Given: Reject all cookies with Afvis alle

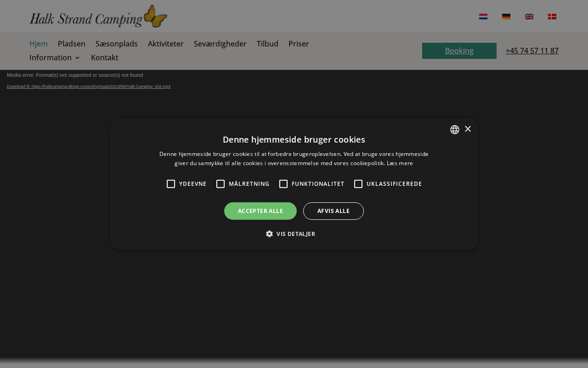Looking at the screenshot, I should [x=334, y=211].
